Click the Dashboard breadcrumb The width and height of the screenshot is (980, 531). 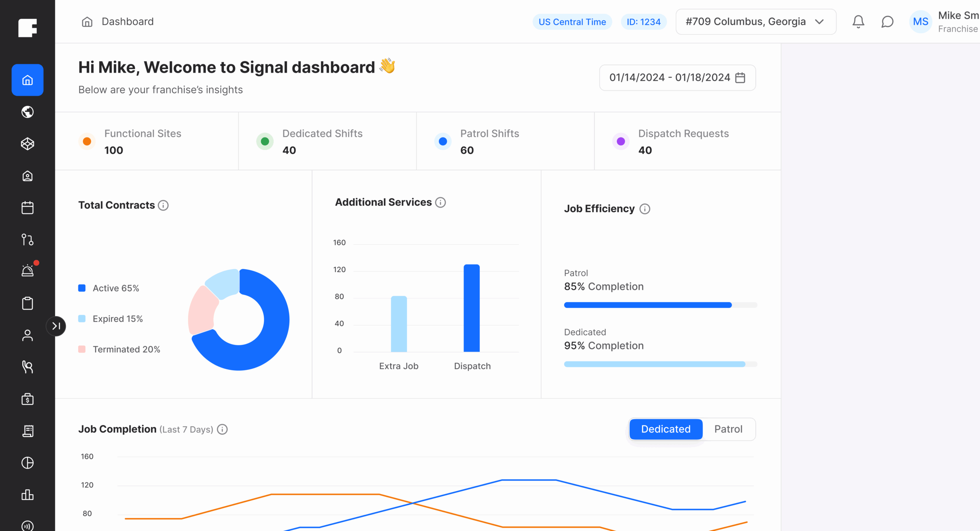[127, 22]
